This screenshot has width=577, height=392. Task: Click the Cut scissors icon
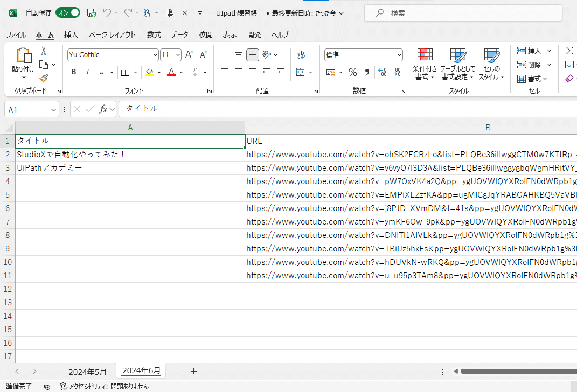pyautogui.click(x=44, y=51)
